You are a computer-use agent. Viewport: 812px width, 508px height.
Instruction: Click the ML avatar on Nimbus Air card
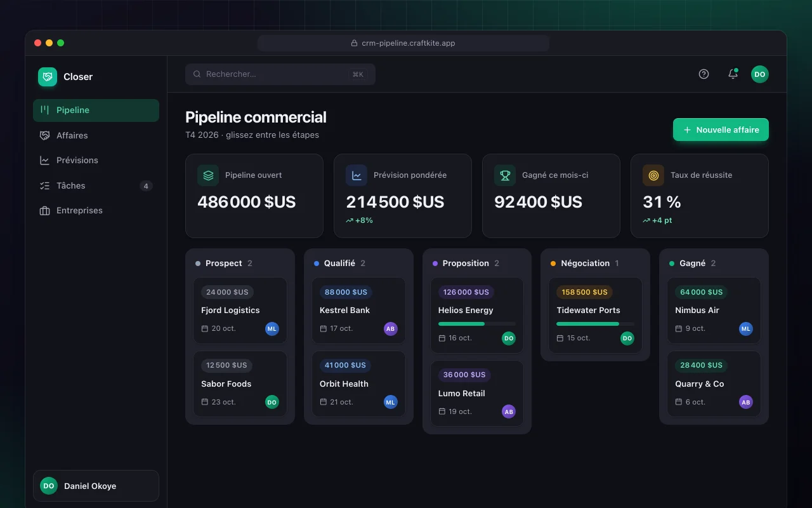[746, 329]
